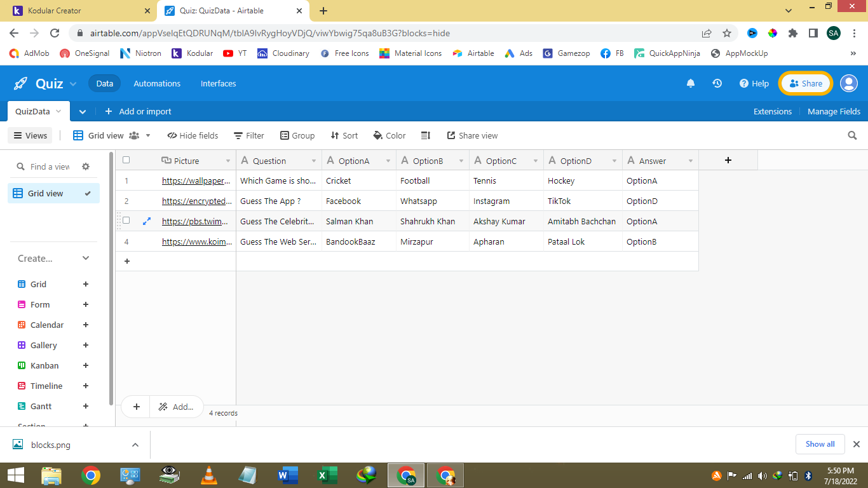Viewport: 868px width, 488px height.
Task: Expand the tables list dropdown next to QuizData
Action: click(x=83, y=111)
